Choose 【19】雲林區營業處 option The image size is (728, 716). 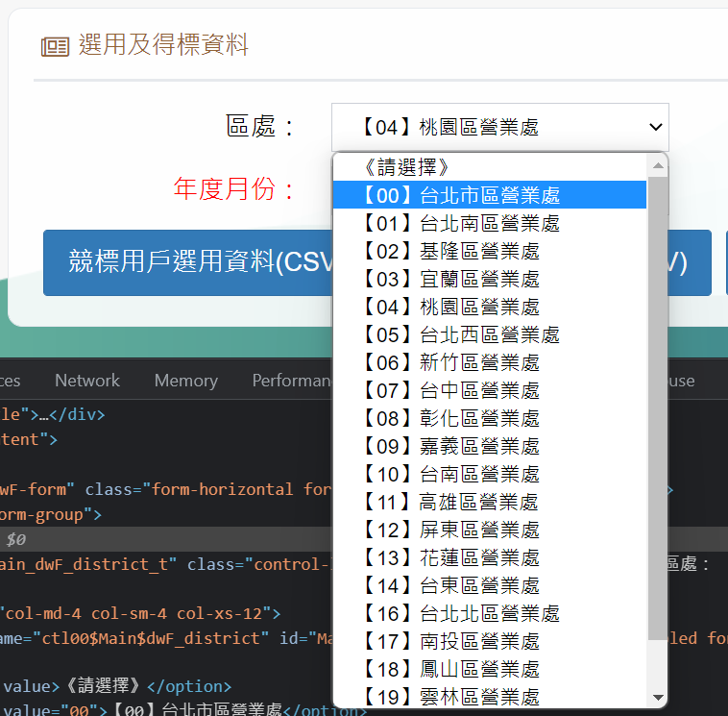pyautogui.click(x=490, y=696)
